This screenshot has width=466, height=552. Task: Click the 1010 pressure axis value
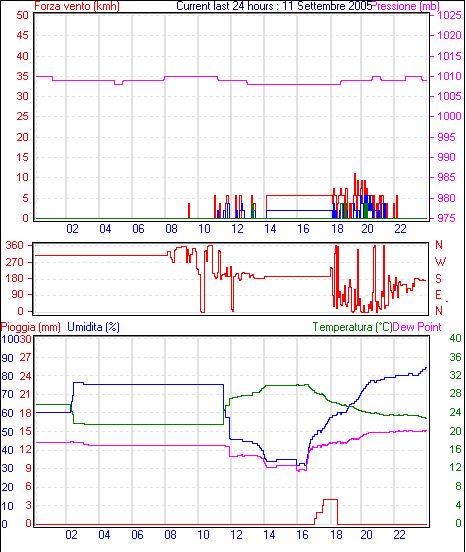click(449, 76)
